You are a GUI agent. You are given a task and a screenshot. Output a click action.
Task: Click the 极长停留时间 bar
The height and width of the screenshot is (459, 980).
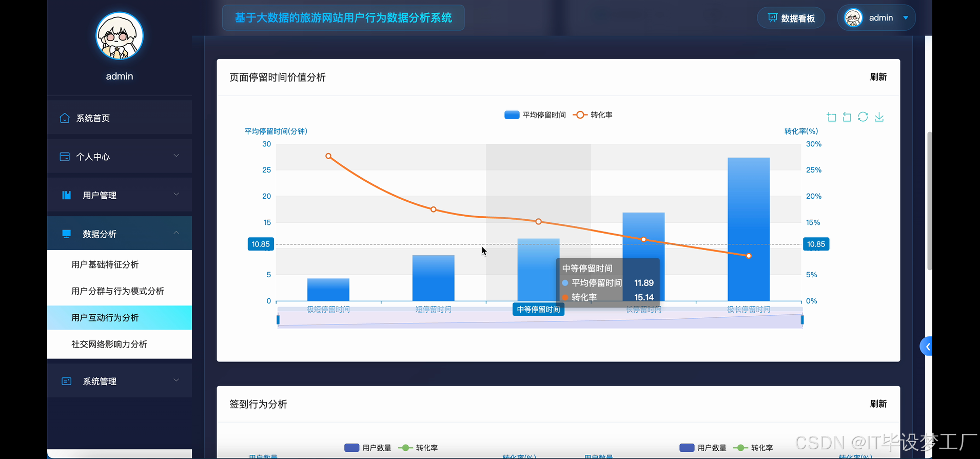749,229
